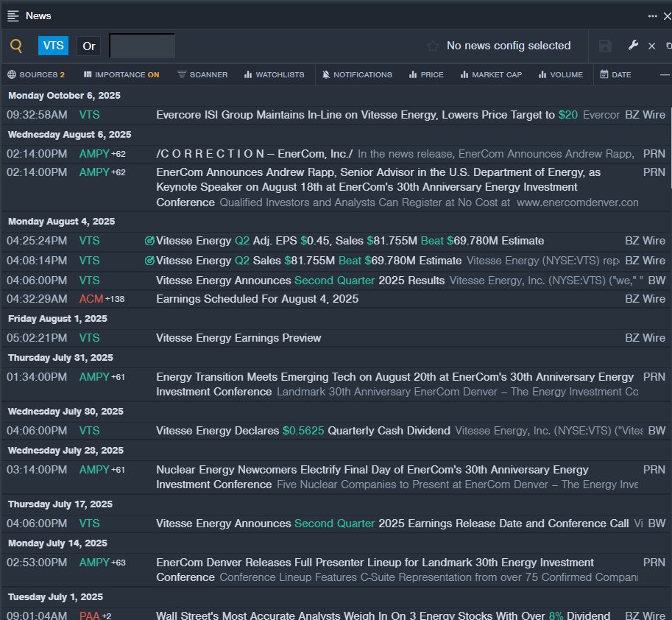672x620 pixels.
Task: Click the empty search input field
Action: (x=142, y=46)
